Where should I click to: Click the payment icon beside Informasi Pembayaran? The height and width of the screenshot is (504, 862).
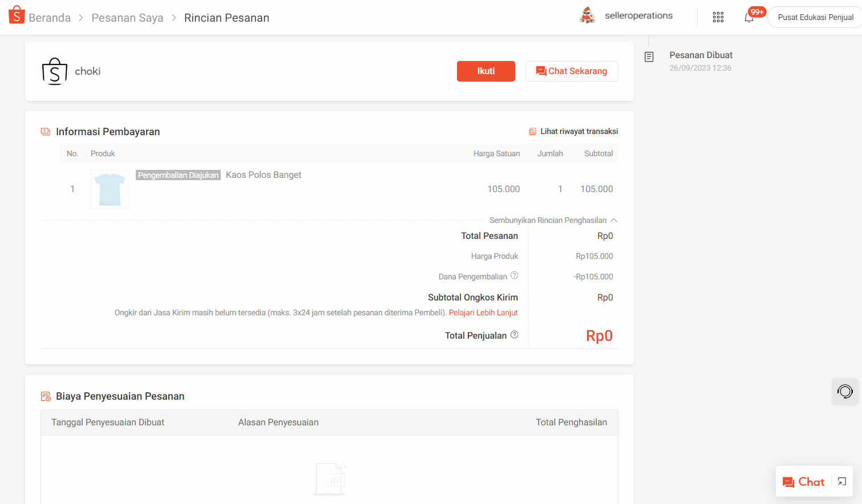(x=45, y=131)
